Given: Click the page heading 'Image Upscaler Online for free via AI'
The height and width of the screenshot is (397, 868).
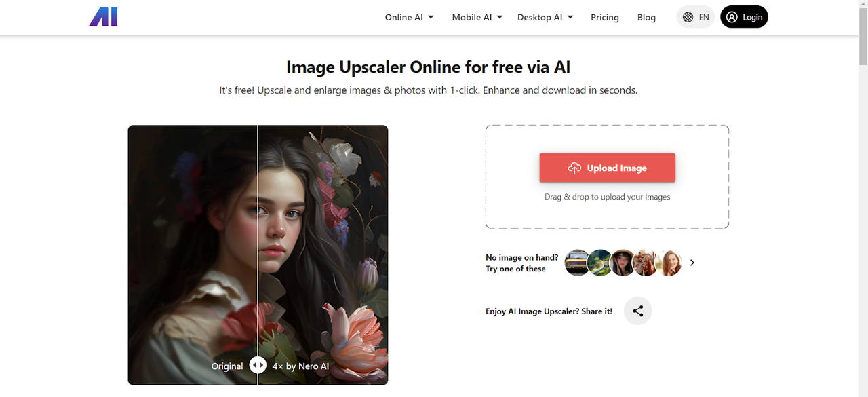Looking at the screenshot, I should 428,67.
